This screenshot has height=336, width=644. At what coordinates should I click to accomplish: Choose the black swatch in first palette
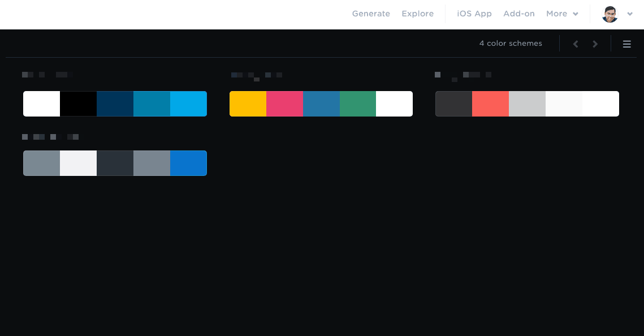click(79, 104)
